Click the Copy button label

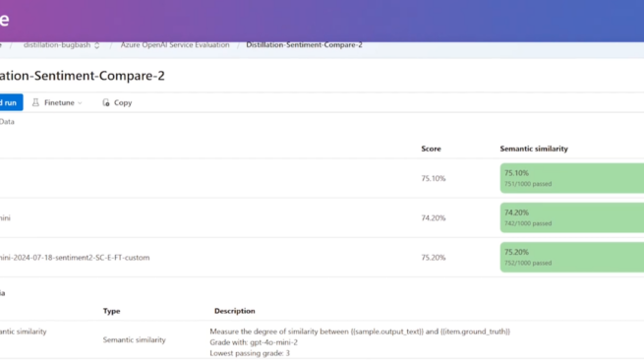123,102
